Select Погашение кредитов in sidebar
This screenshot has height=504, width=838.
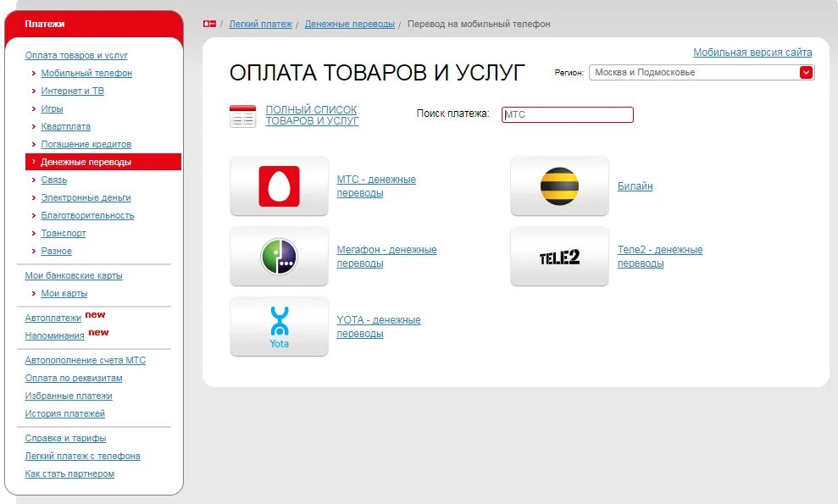(x=86, y=144)
